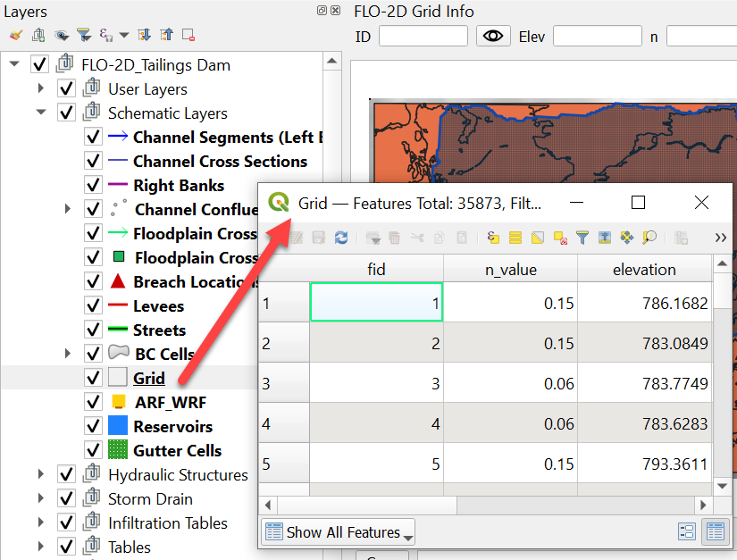737x560 pixels.
Task: Uncheck the Levees layer checkbox
Action: click(93, 306)
